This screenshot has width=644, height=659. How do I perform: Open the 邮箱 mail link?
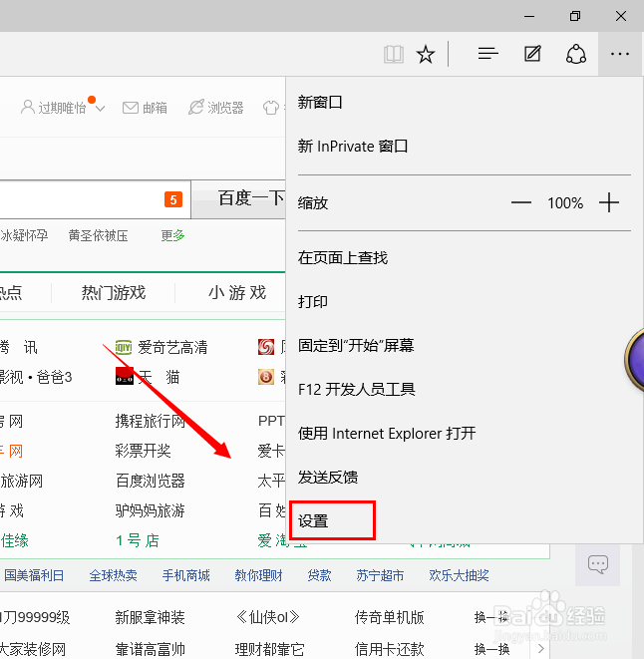point(145,108)
